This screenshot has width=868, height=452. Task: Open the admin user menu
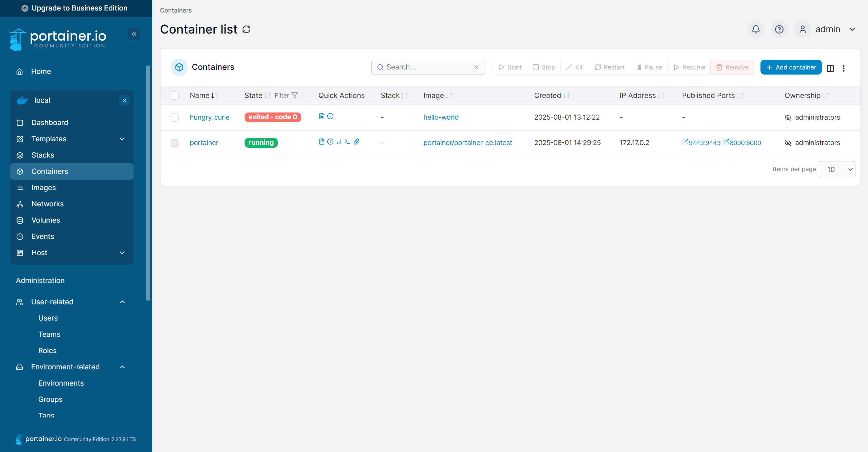828,29
